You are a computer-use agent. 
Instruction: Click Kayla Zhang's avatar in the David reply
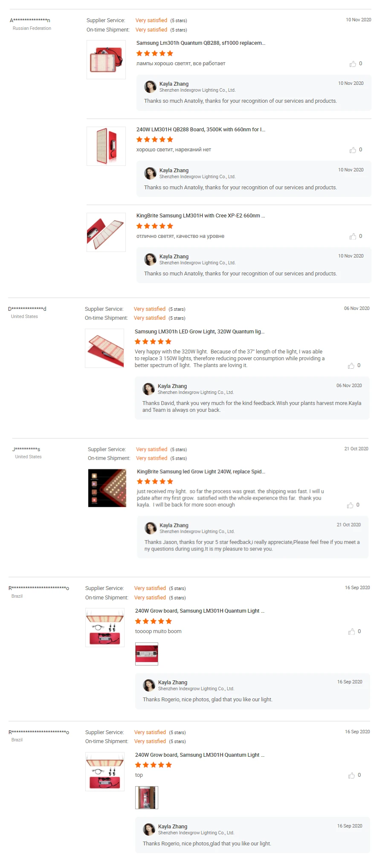[148, 389]
